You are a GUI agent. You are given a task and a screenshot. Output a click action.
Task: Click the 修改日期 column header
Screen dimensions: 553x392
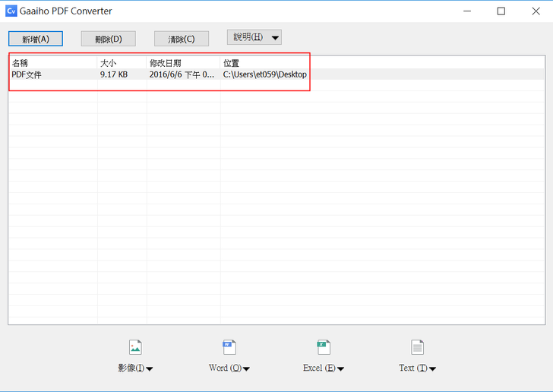[x=183, y=63]
